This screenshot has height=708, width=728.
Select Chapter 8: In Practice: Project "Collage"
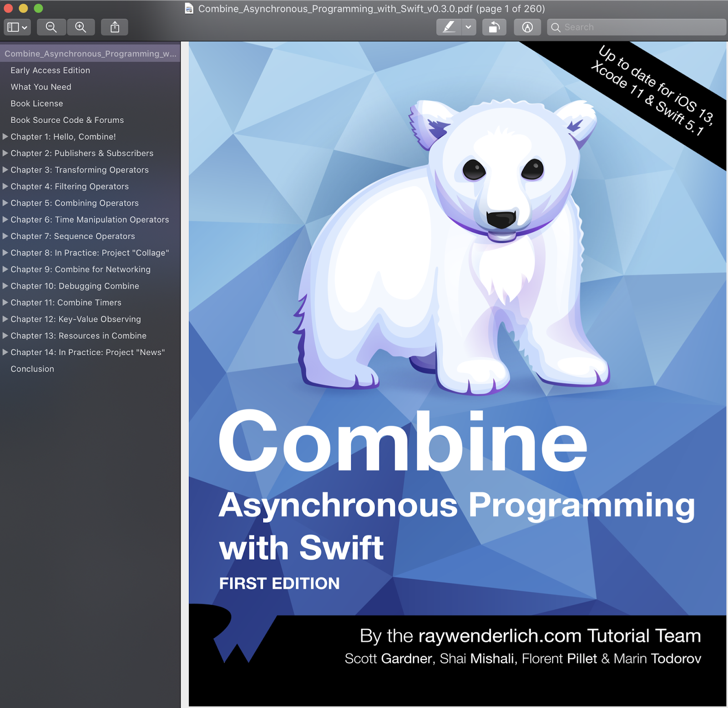pos(90,253)
